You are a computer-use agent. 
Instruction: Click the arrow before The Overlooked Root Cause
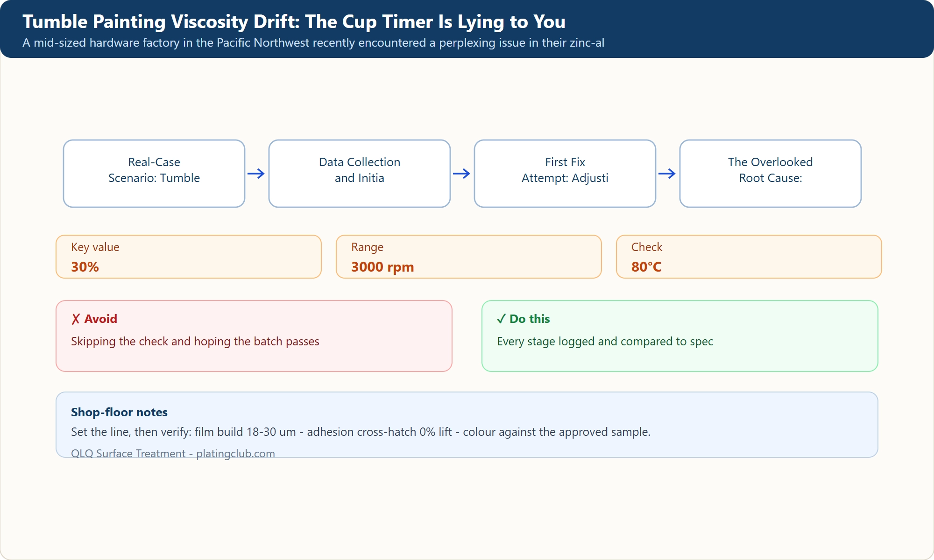pos(667,174)
